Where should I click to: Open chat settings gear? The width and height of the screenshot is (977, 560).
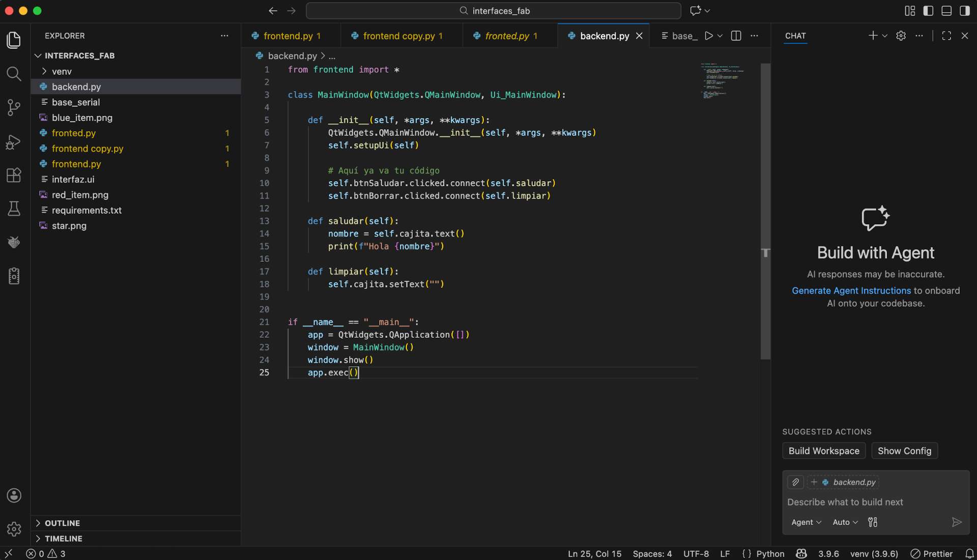pyautogui.click(x=901, y=36)
